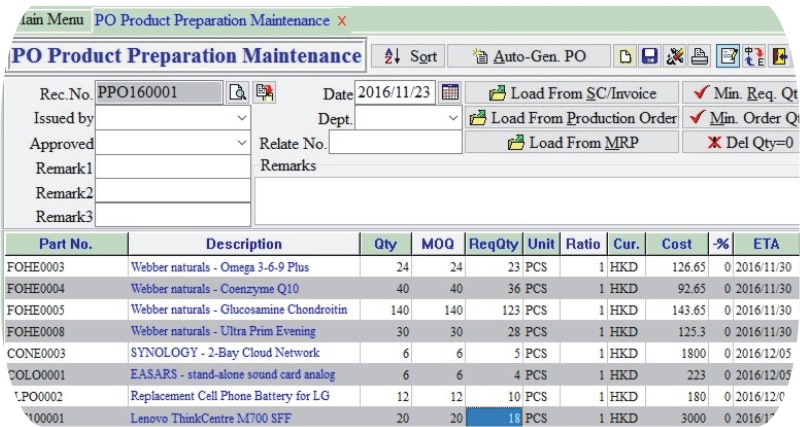
Task: Close the PO Product Preparation Maintenance tab
Action: coord(342,21)
